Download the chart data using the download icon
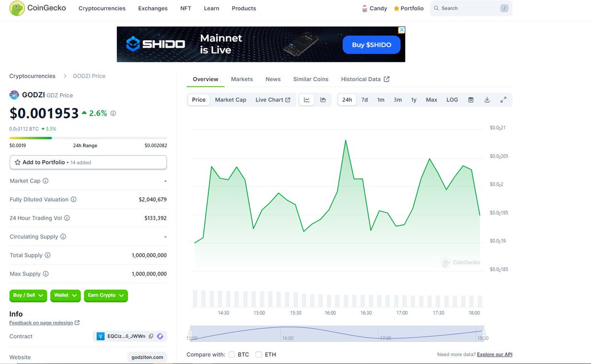Image resolution: width=591 pixels, height=364 pixels. [x=487, y=99]
